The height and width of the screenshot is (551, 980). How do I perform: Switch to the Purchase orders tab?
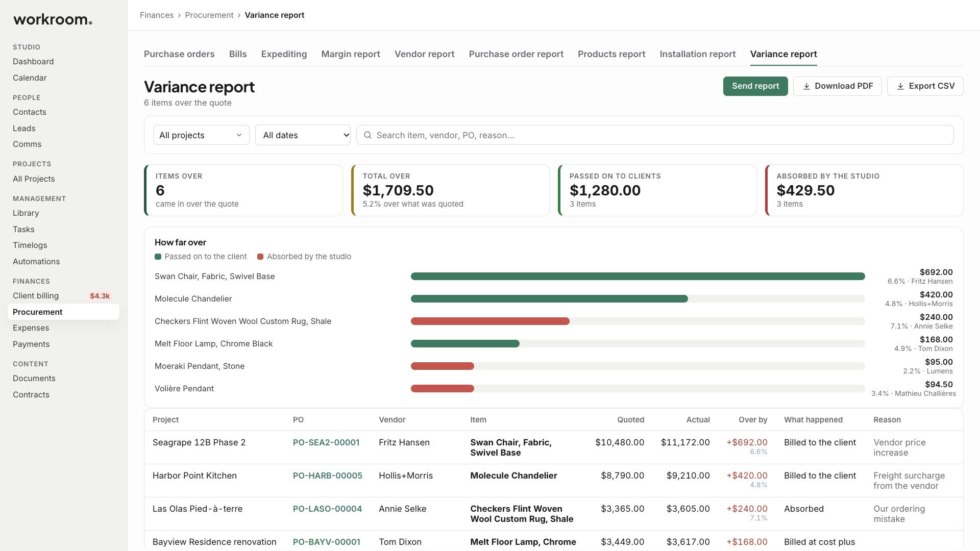(179, 54)
